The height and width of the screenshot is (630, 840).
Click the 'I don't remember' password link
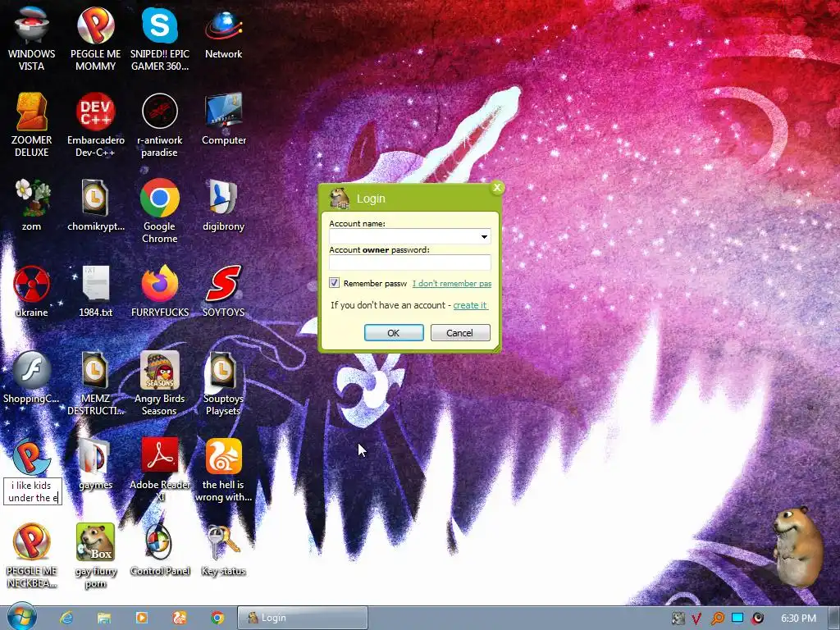click(x=452, y=283)
